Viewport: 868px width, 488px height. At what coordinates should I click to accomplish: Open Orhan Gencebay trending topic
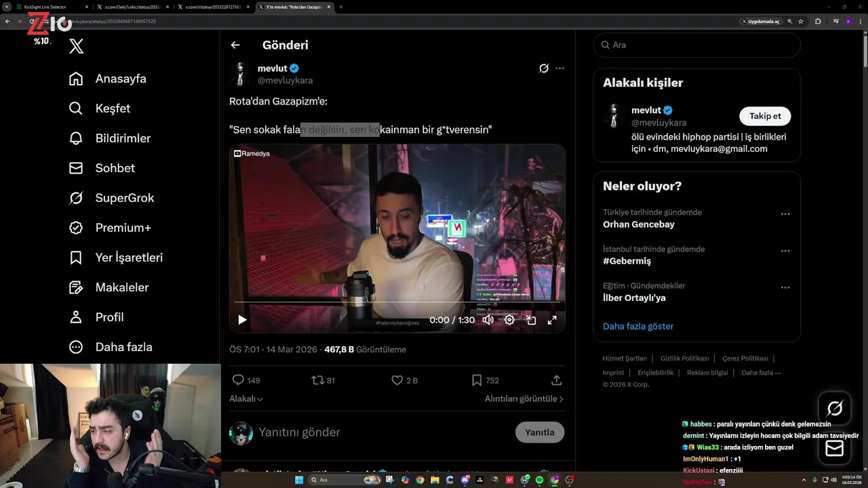(639, 224)
